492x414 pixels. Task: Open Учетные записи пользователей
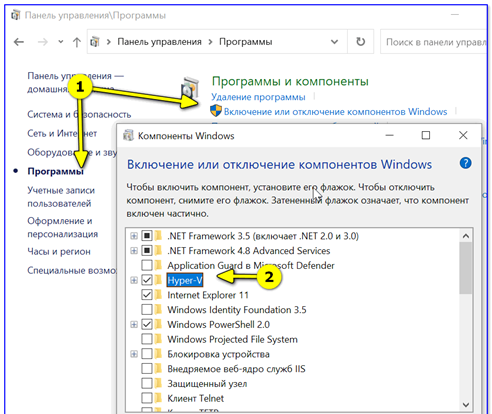[x=61, y=197]
